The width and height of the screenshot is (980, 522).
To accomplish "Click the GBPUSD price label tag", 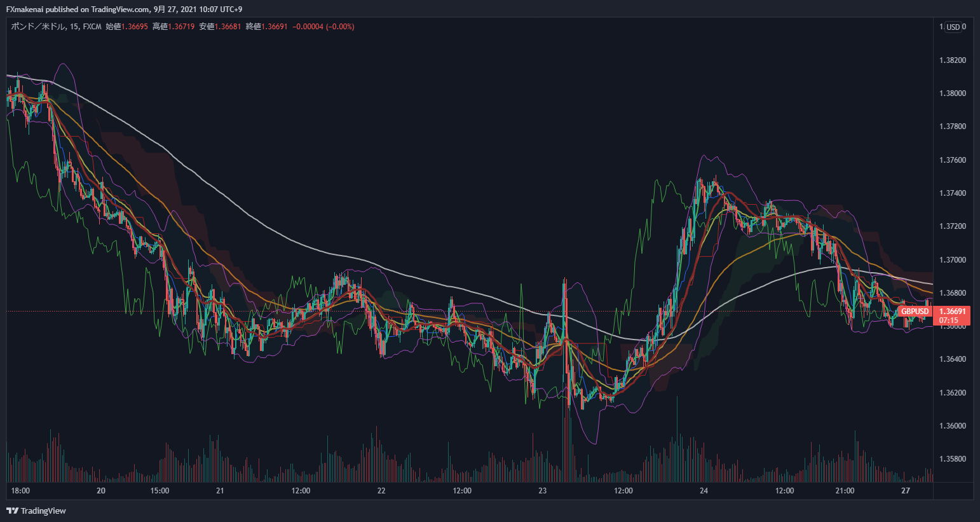I will pyautogui.click(x=915, y=312).
